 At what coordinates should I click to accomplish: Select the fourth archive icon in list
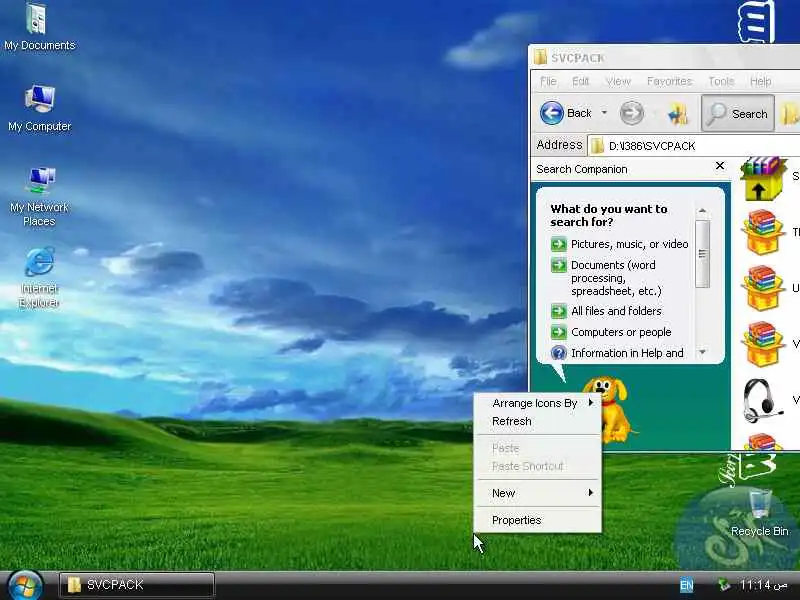[763, 344]
